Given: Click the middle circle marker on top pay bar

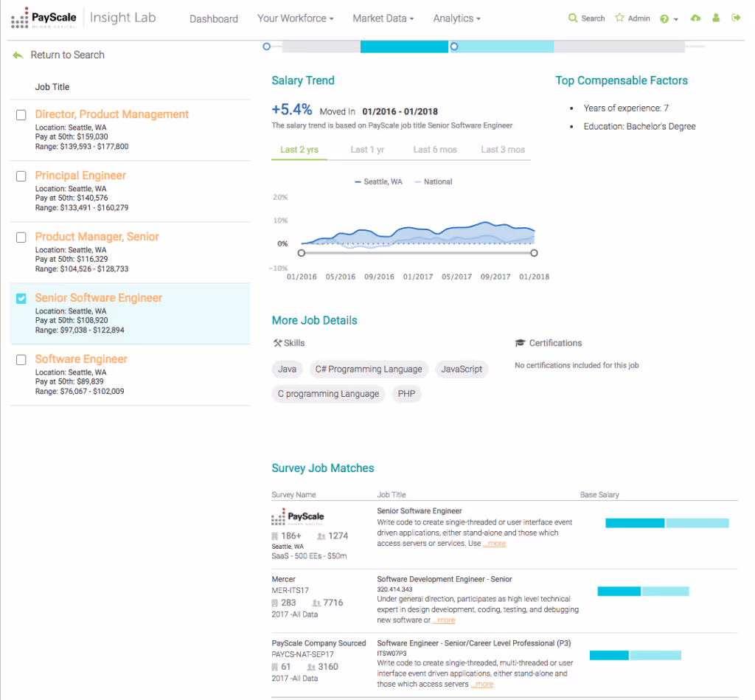Looking at the screenshot, I should [x=453, y=46].
